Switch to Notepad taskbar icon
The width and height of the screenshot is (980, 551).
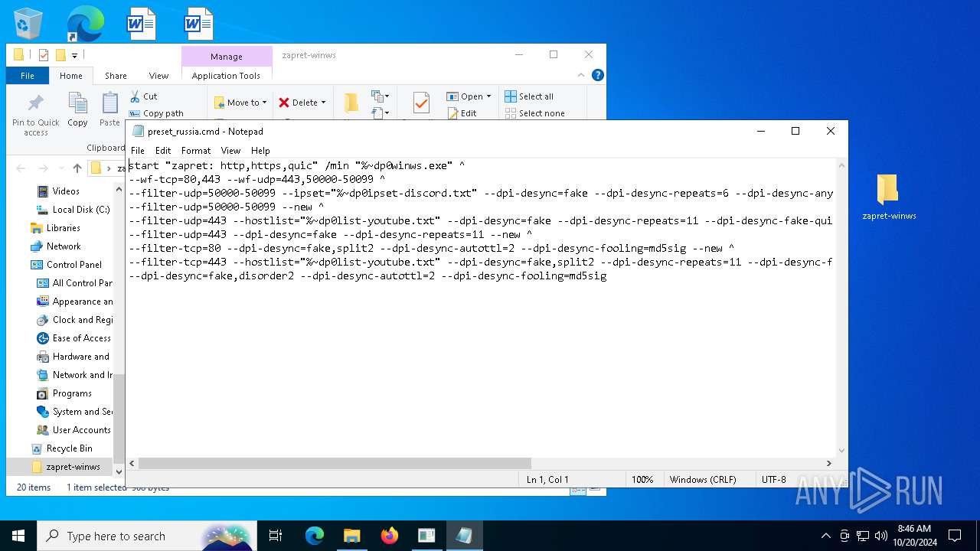464,536
